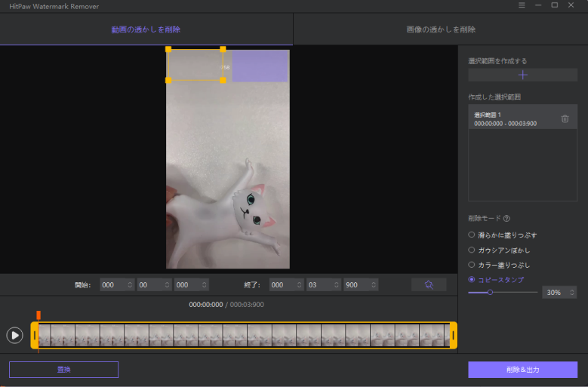The image size is (588, 387).
Task: Open the hamburger menu in title bar
Action: [522, 5]
